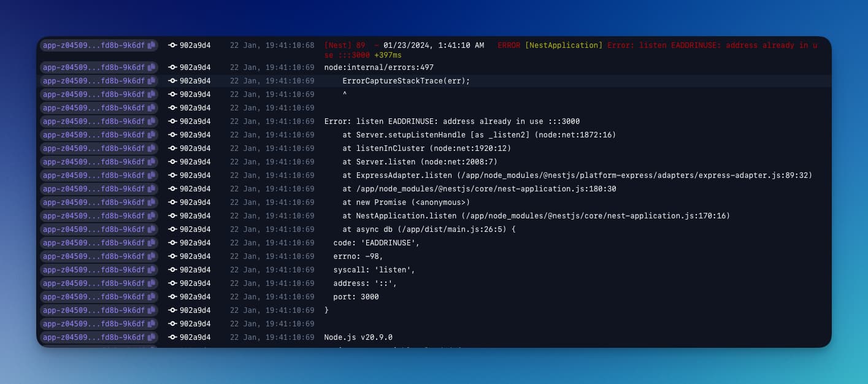
Task: Copy pod name on the caret ^ row
Action: [x=151, y=94]
